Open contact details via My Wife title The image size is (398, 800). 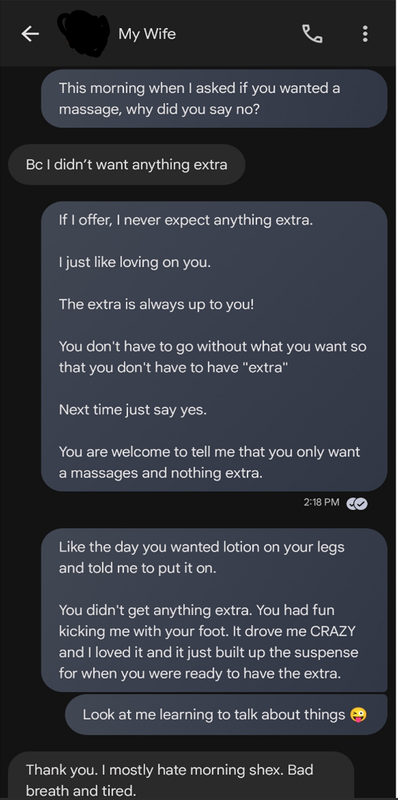click(147, 34)
